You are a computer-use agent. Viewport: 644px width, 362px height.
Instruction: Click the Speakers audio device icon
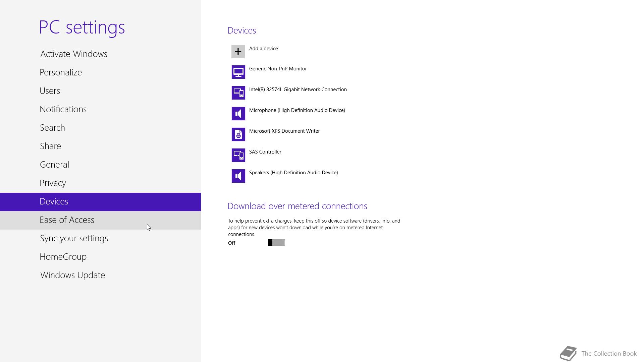click(238, 176)
